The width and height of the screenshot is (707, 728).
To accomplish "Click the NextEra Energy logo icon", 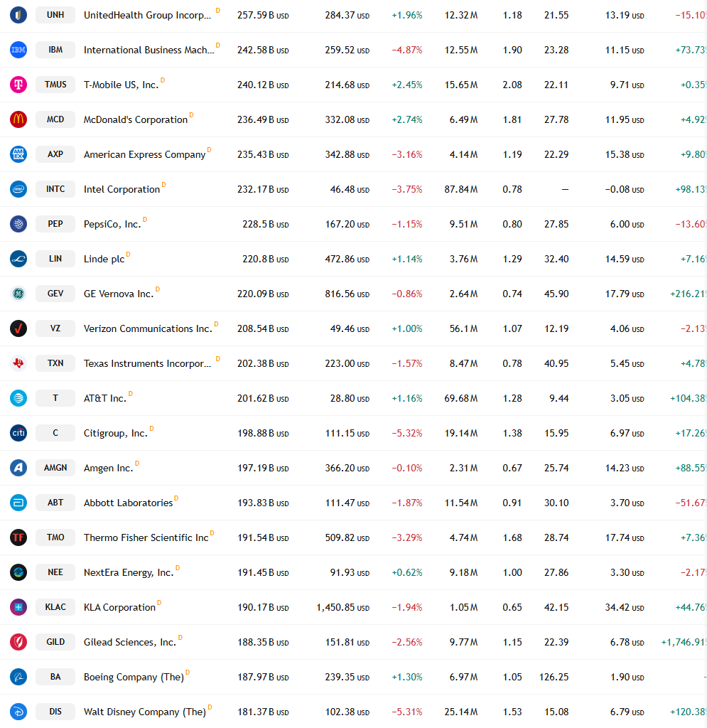I will tap(18, 572).
